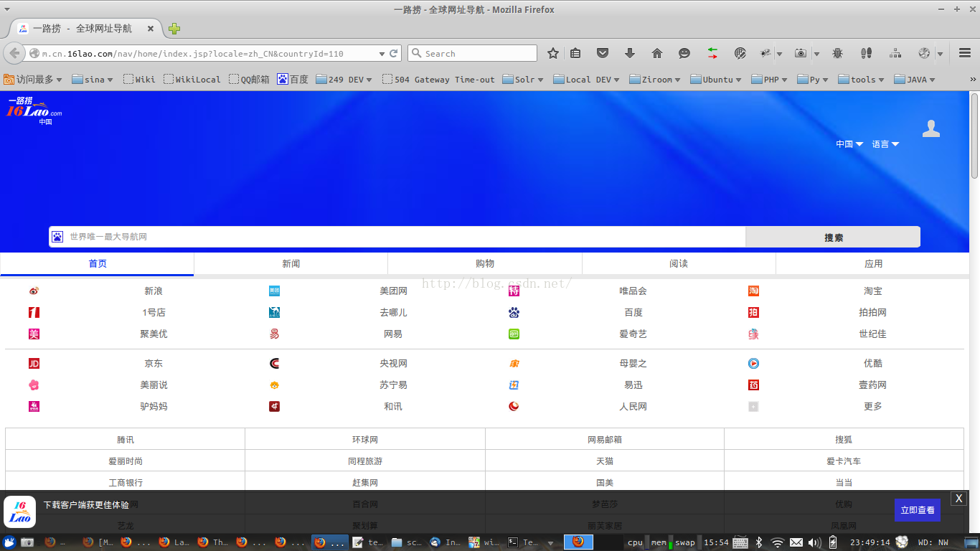This screenshot has width=980, height=551.
Task: Click the chat smiley toolbar icon
Action: [x=684, y=53]
